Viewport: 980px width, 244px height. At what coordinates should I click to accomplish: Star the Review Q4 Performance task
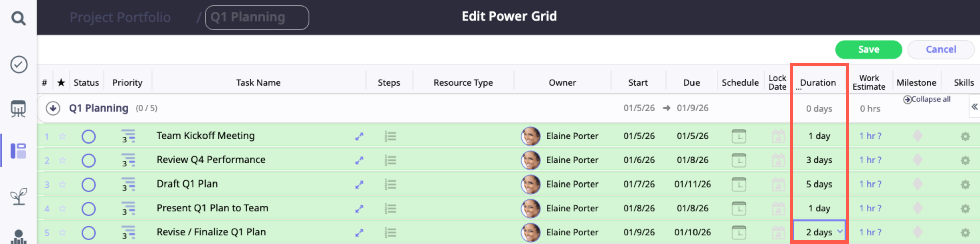62,160
